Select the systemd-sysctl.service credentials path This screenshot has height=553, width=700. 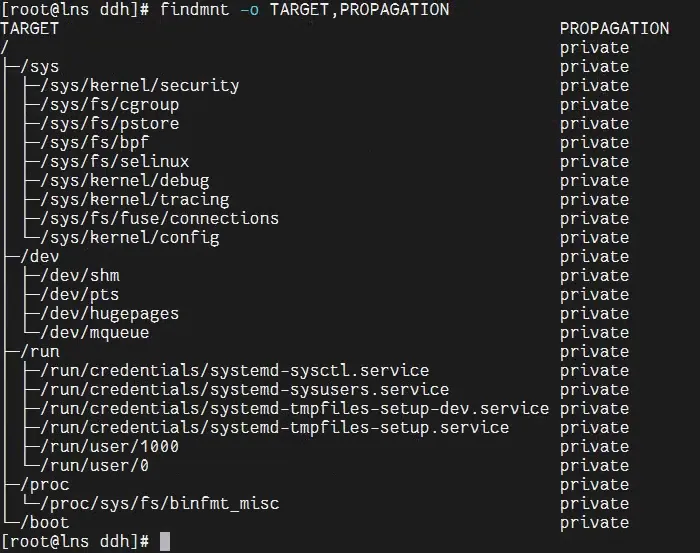pos(234,371)
